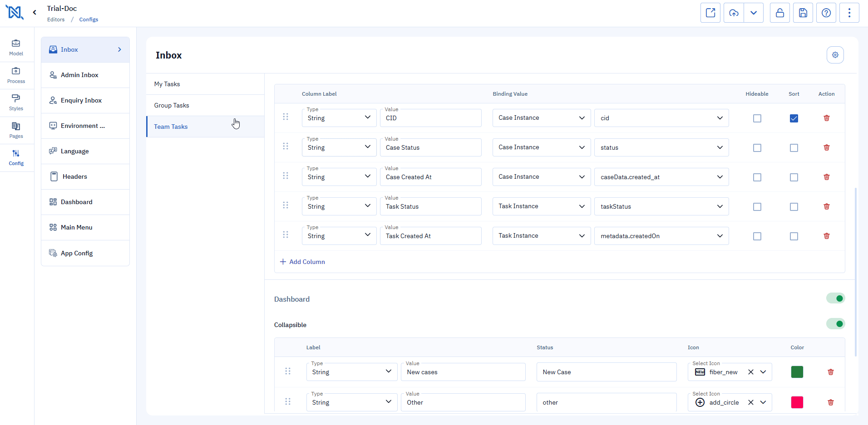Open the metadata.createdOn binding dropdown
868x425 pixels.
pos(661,236)
